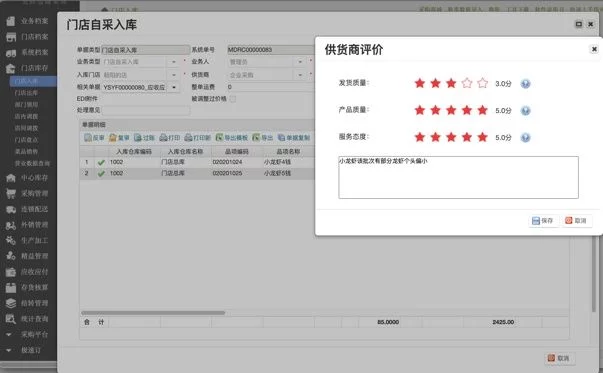603x373 pixels.
Task: Click help icon next to 服务态度 score
Action: pos(525,137)
